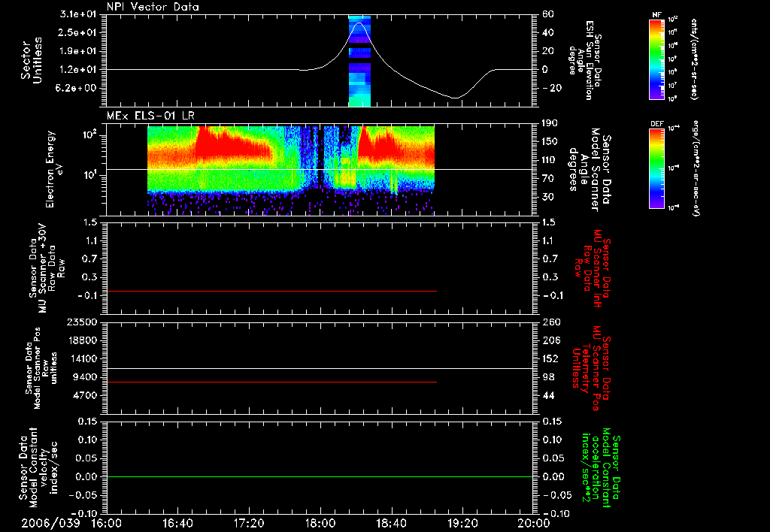The image size is (770, 532).
Task: Click the 'Sector Unitless' axis title
Action: [x=32, y=60]
